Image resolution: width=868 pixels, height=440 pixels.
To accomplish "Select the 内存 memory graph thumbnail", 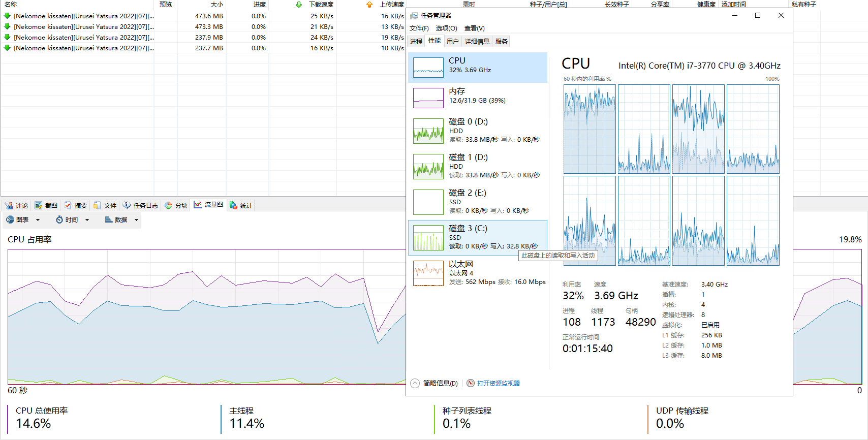I will coord(428,98).
